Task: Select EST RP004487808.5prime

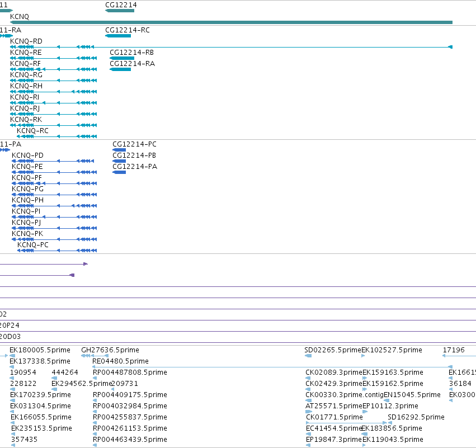Action: [x=130, y=372]
